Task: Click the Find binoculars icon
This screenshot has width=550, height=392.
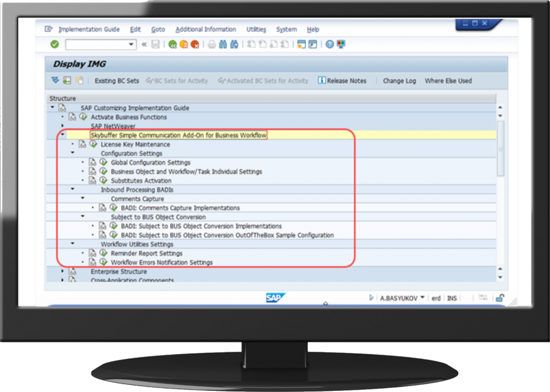Action: pyautogui.click(x=223, y=45)
